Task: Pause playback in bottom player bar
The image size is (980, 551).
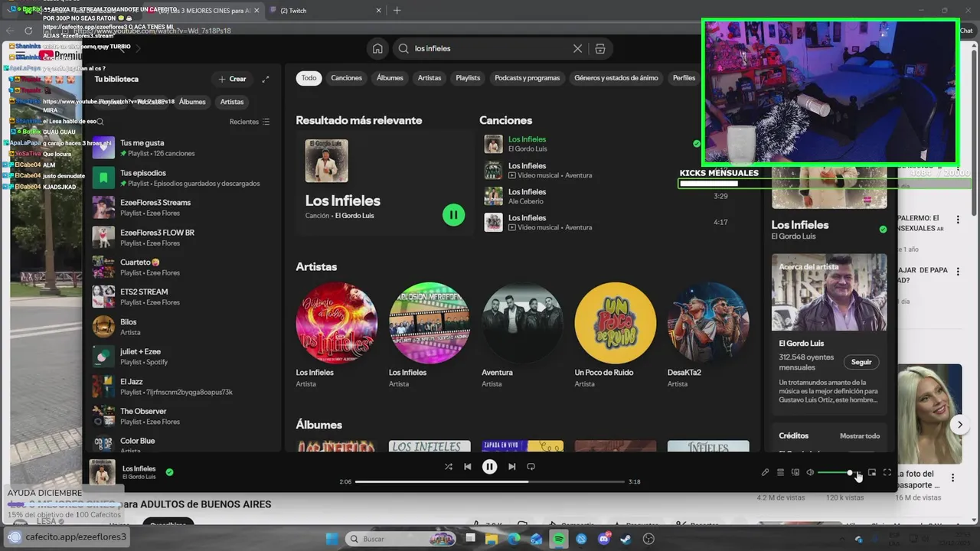Action: point(490,467)
